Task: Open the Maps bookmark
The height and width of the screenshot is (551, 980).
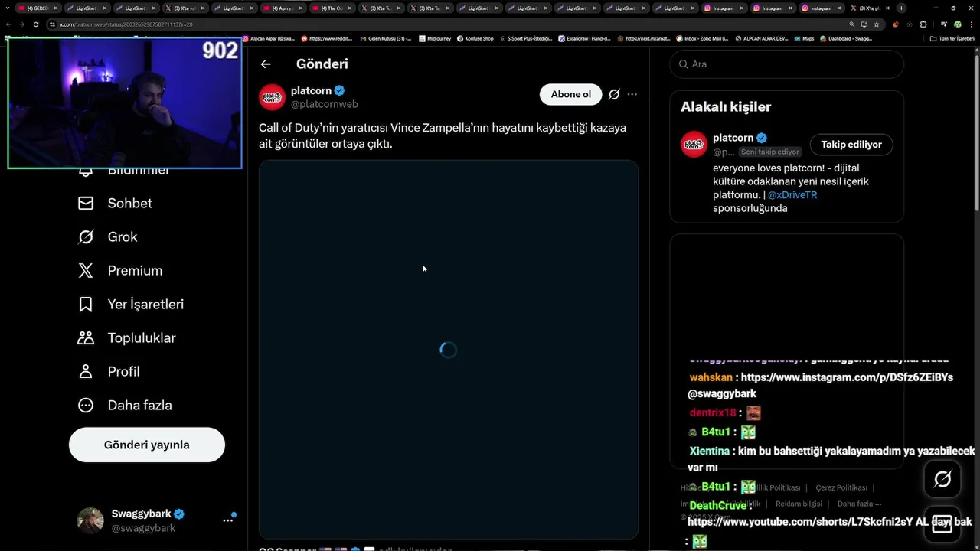Action: pos(804,38)
